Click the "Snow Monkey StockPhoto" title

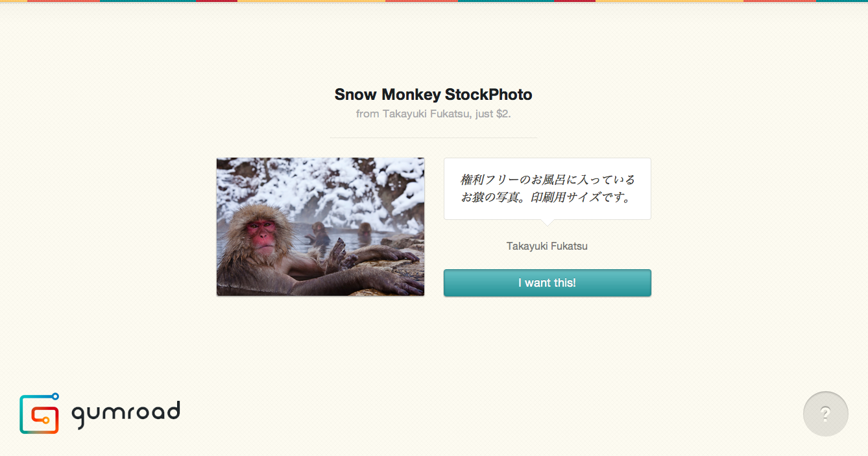tap(433, 95)
